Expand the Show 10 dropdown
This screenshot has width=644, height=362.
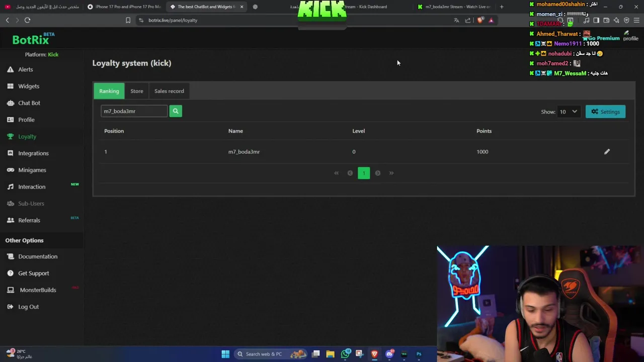(568, 112)
